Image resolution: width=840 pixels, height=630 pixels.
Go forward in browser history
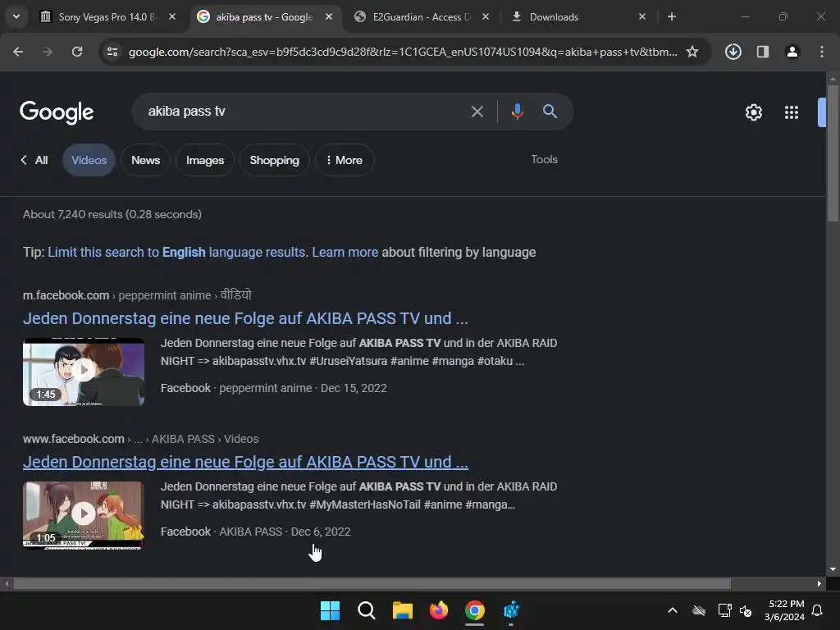click(x=48, y=52)
